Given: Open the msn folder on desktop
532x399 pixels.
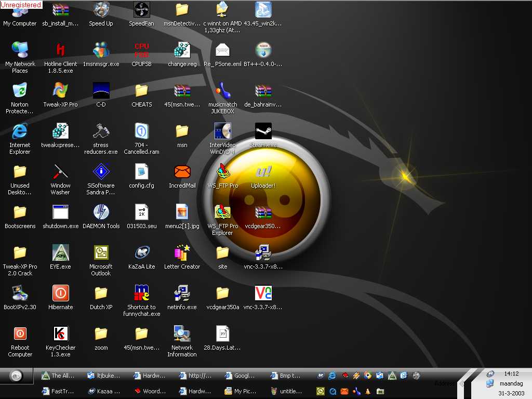Looking at the screenshot, I should 182,131.
